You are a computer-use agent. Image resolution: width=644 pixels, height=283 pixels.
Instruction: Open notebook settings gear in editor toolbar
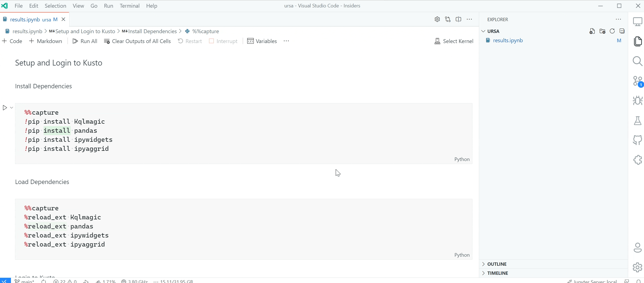437,19
